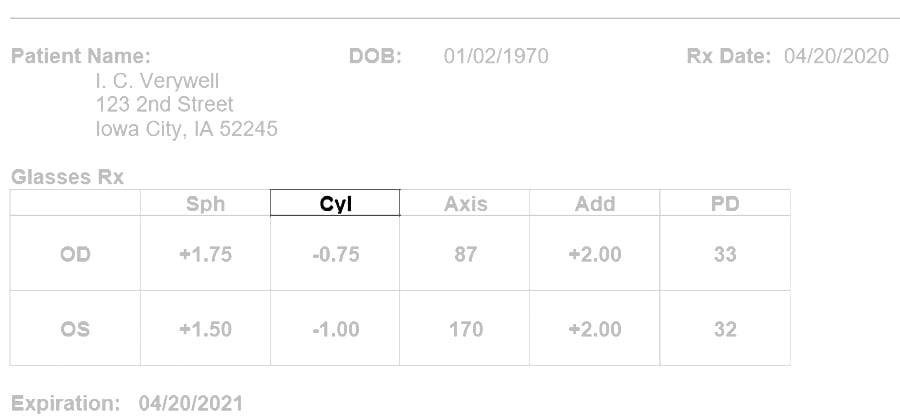
Task: Click the OS cylinder value -1.00
Action: (336, 329)
